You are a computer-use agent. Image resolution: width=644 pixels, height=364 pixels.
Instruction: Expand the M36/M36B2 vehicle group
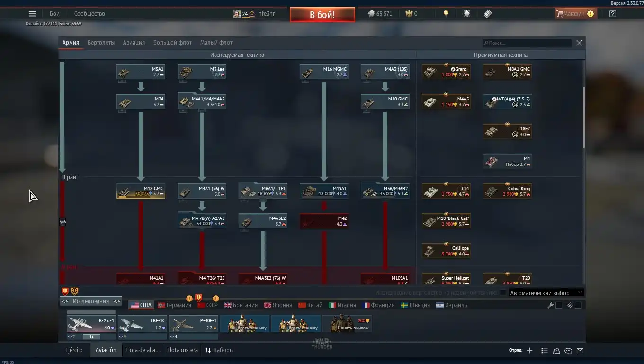click(x=385, y=191)
